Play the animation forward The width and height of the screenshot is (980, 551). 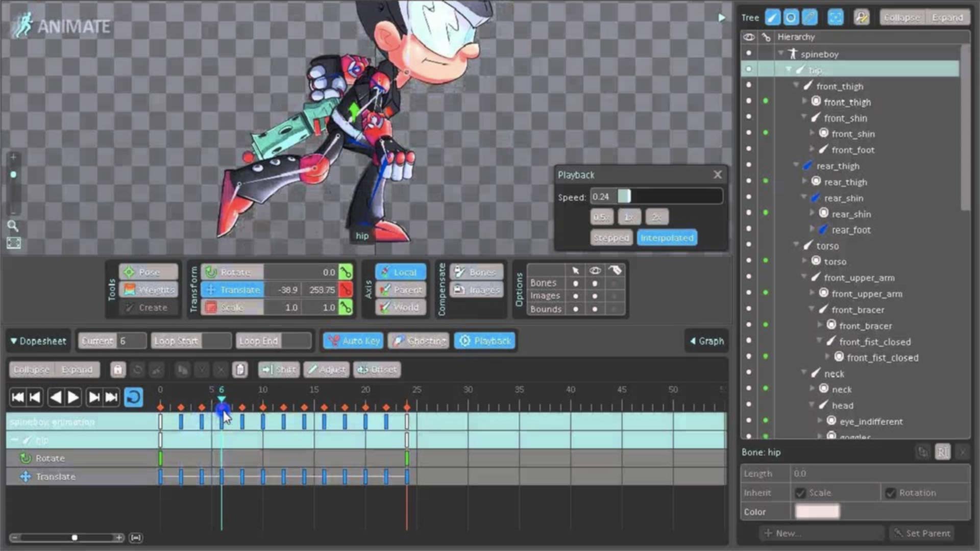[73, 397]
